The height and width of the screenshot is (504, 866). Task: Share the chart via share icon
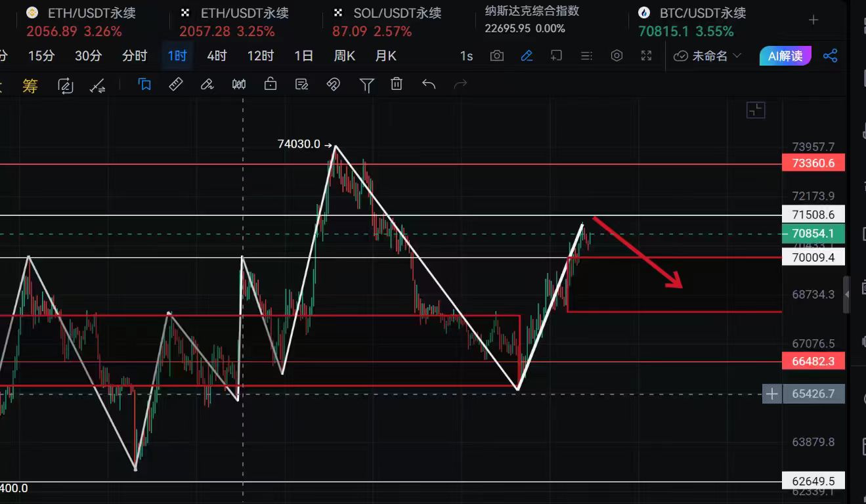pyautogui.click(x=830, y=56)
